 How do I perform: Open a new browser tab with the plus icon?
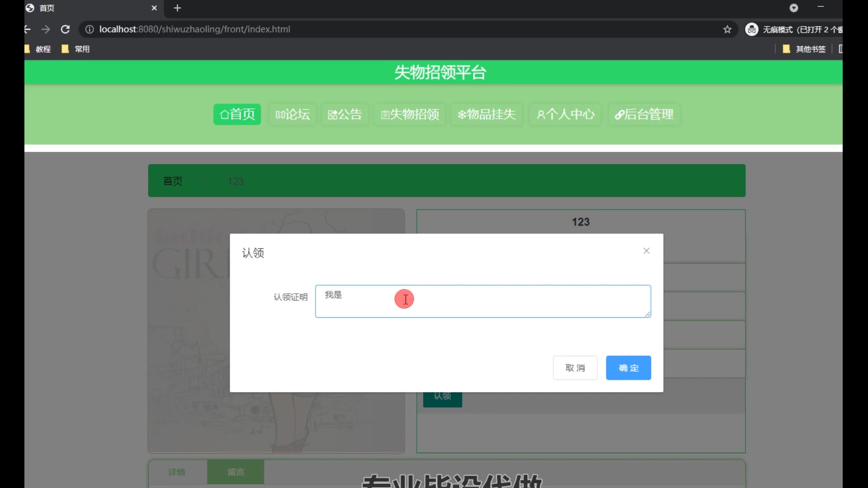point(177,8)
